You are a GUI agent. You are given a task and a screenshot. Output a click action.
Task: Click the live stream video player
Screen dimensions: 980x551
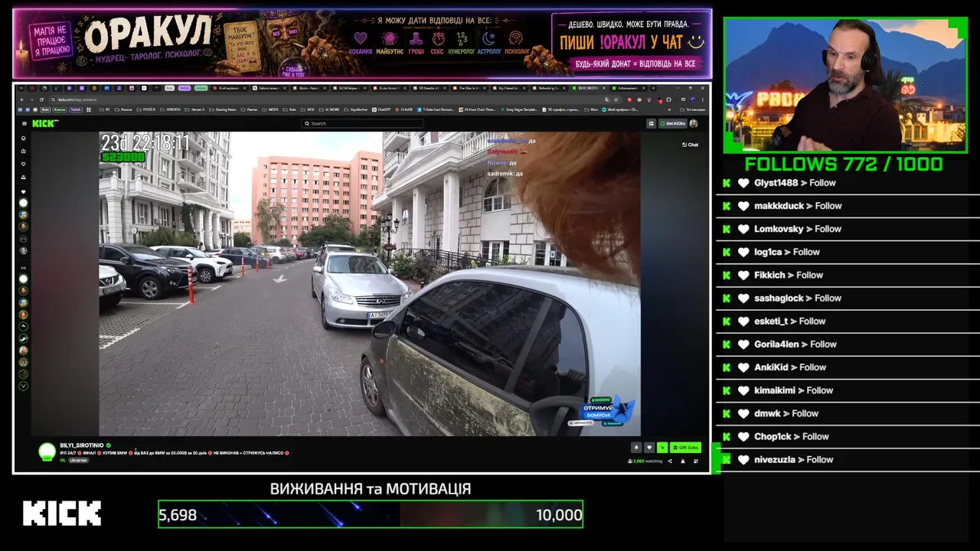point(370,284)
